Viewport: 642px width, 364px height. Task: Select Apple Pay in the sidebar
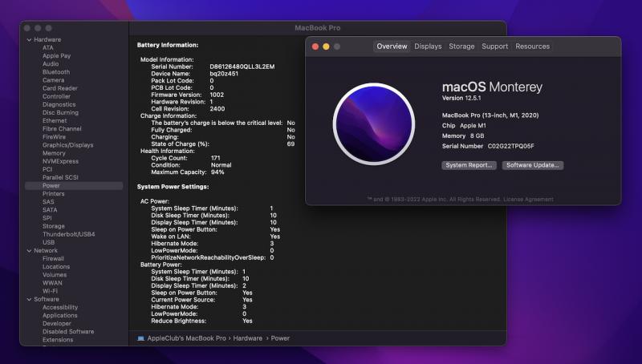point(56,55)
